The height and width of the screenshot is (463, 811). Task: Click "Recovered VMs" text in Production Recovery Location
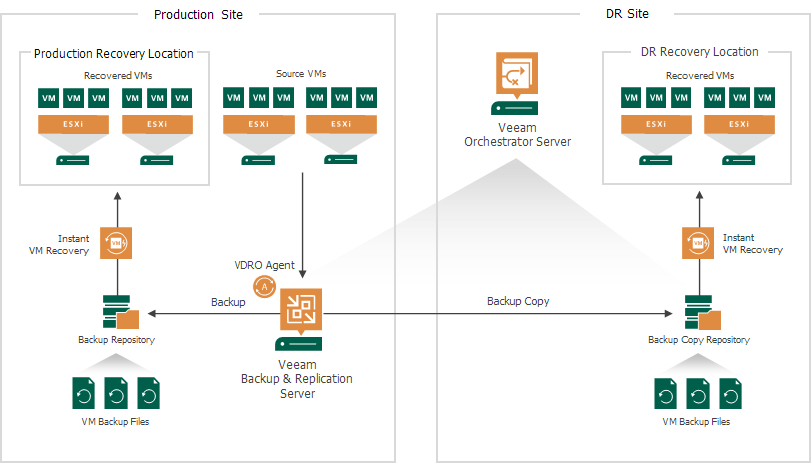coord(118,76)
